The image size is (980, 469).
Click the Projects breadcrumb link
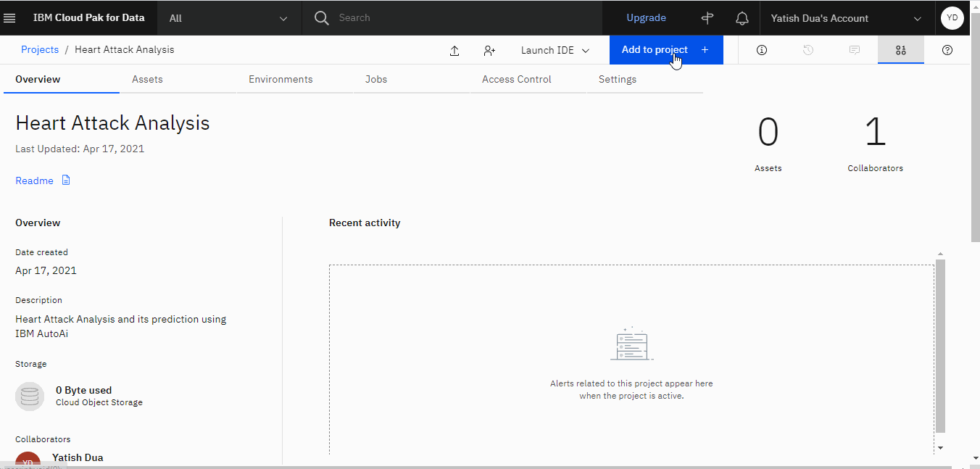coord(40,50)
